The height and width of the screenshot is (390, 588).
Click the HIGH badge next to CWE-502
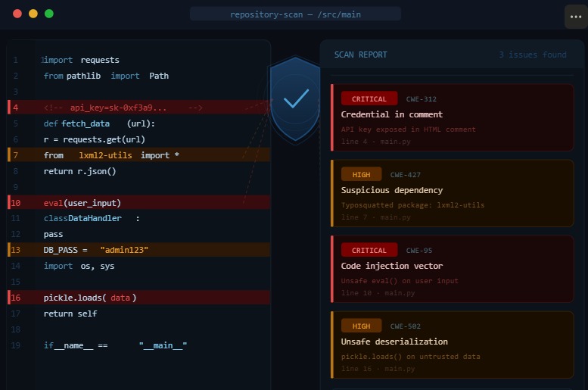(x=361, y=326)
